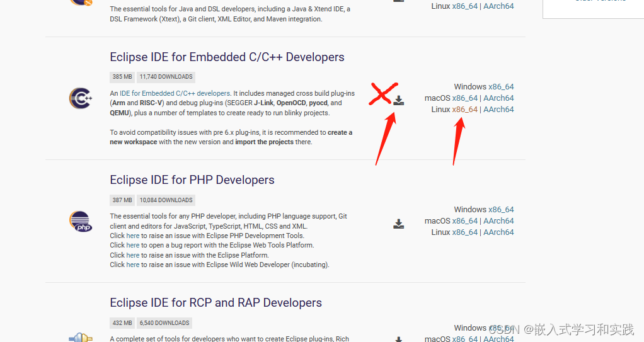
Task: Download Embedded C/C++ Linux AArch64
Action: coord(498,110)
